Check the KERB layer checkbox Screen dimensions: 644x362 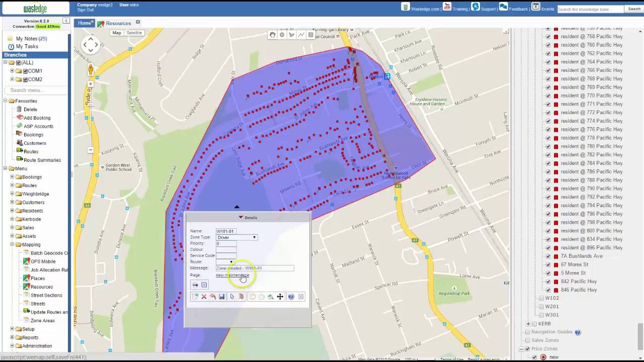pyautogui.click(x=534, y=324)
